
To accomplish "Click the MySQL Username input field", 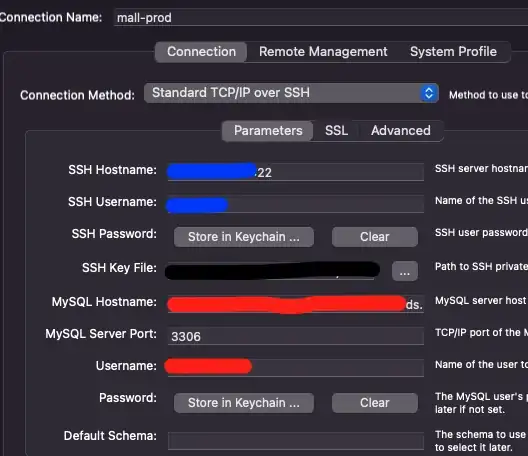I will point(296,368).
